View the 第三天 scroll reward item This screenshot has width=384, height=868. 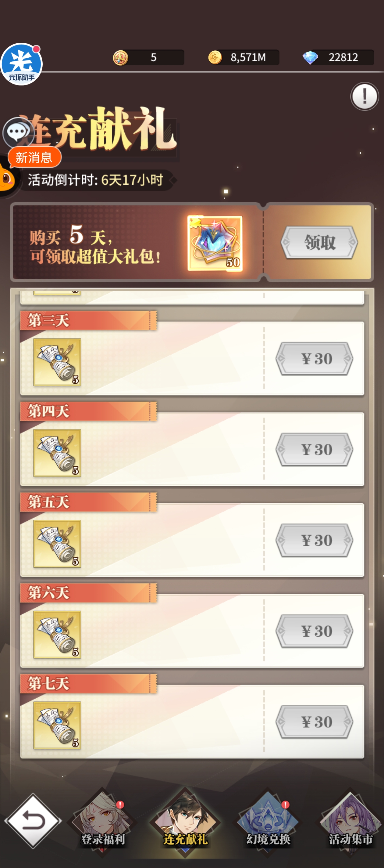pyautogui.click(x=57, y=362)
